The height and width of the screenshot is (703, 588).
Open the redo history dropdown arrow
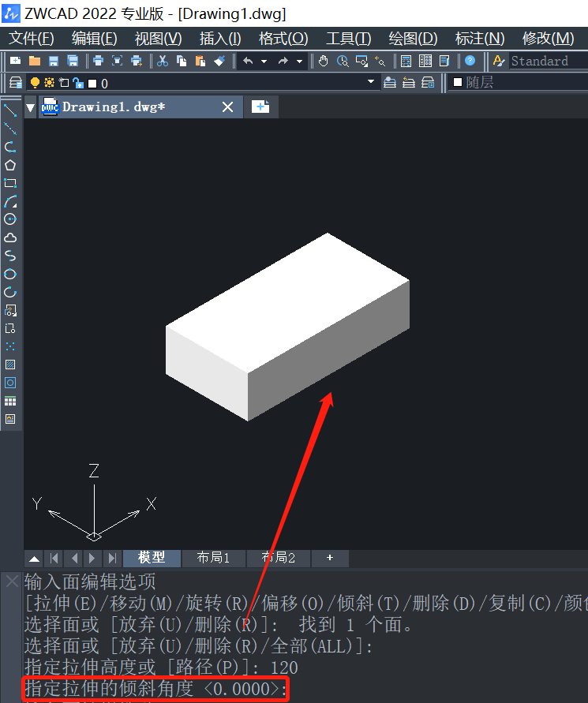pyautogui.click(x=300, y=61)
